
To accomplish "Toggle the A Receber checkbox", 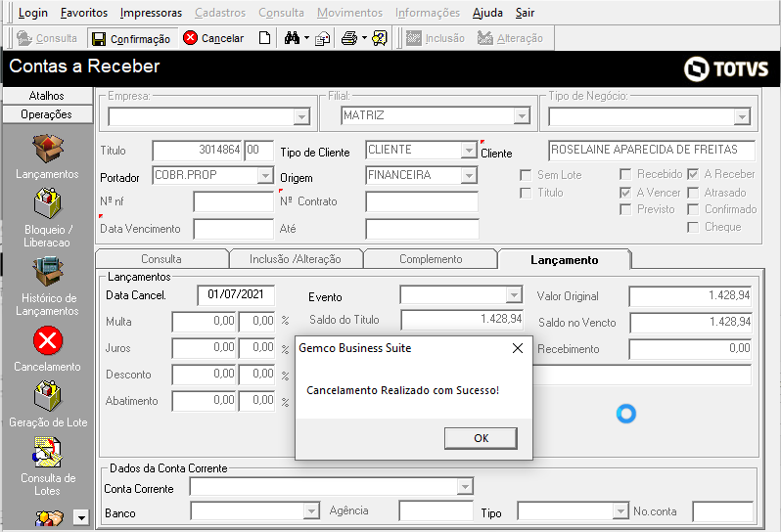I will click(x=693, y=174).
